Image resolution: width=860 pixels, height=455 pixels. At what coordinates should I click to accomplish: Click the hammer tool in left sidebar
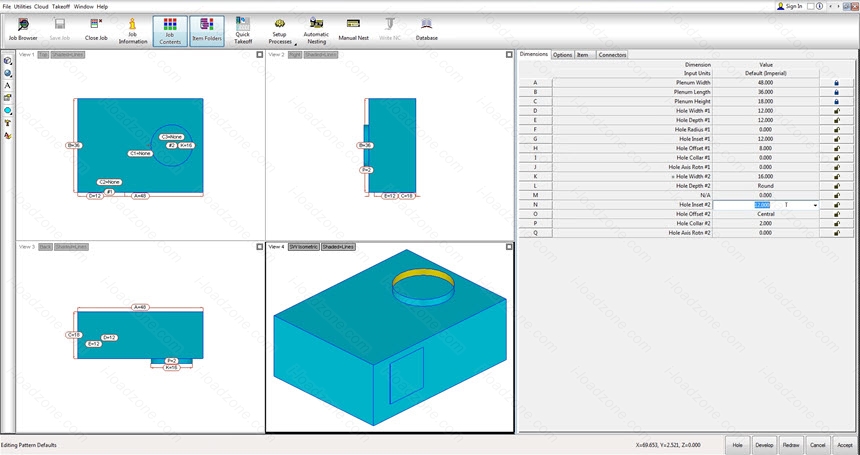coord(8,123)
